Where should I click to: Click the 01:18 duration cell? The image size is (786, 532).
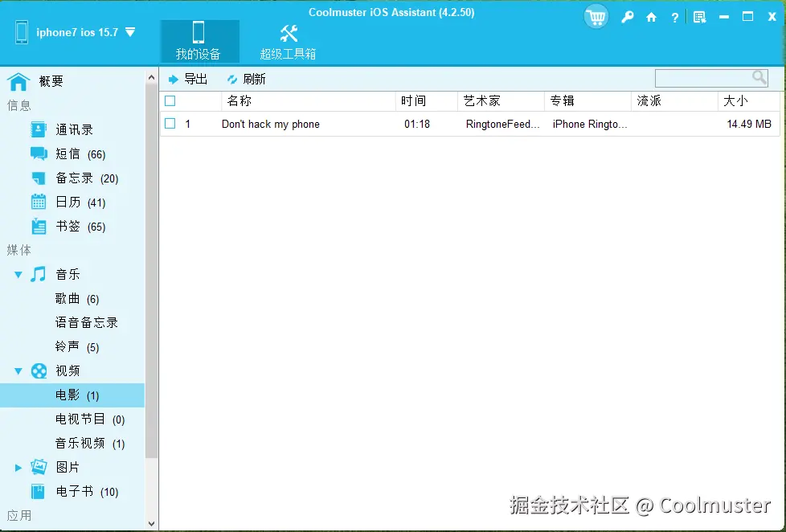(417, 124)
